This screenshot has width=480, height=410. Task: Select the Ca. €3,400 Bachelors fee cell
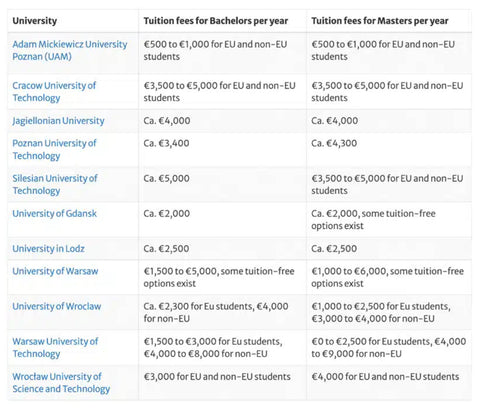223,150
